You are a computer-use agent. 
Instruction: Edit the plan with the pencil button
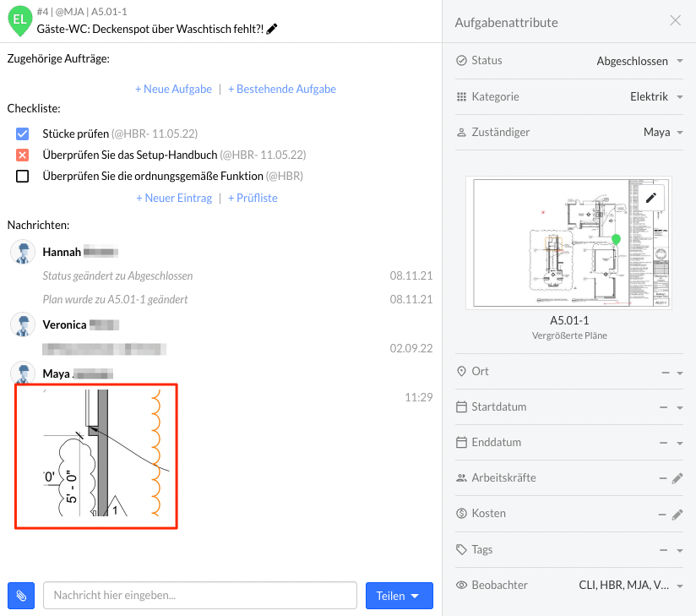650,198
